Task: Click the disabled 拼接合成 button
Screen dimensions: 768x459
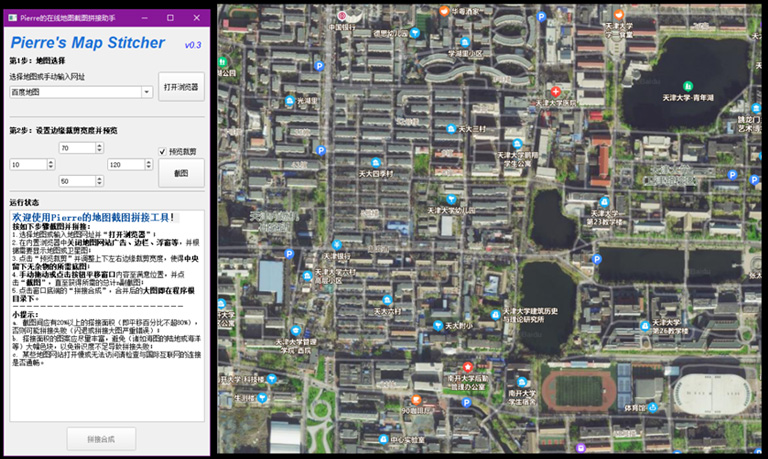Action: pyautogui.click(x=101, y=439)
